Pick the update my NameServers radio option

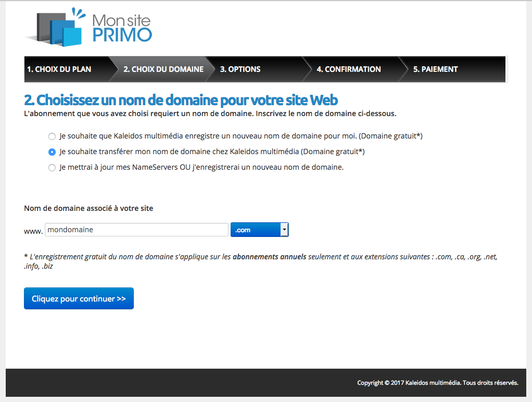click(52, 168)
